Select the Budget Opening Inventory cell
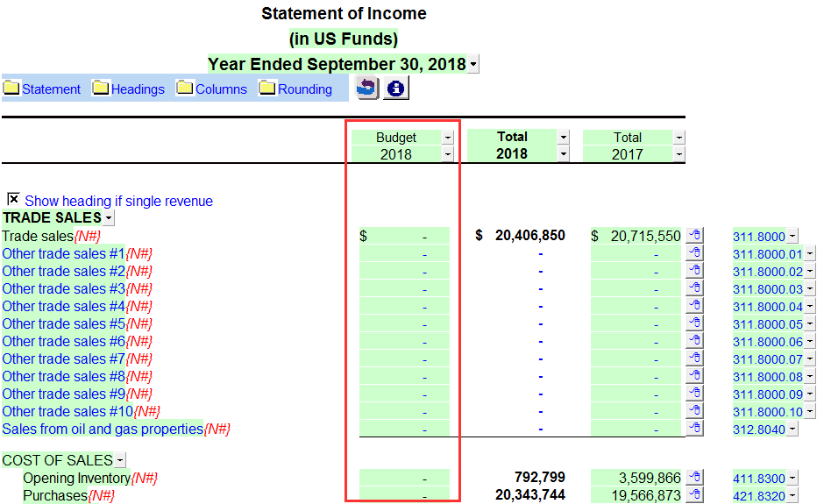The height and width of the screenshot is (504, 824). coord(405,478)
